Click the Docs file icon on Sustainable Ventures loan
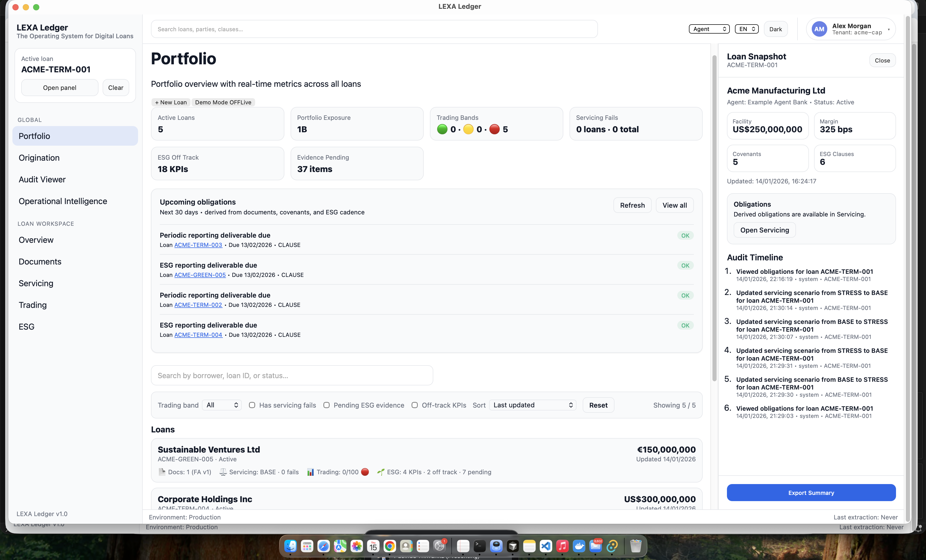The height and width of the screenshot is (560, 926). (162, 472)
